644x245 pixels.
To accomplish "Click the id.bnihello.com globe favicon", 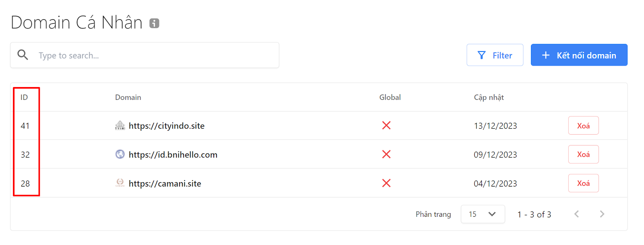I will 120,154.
